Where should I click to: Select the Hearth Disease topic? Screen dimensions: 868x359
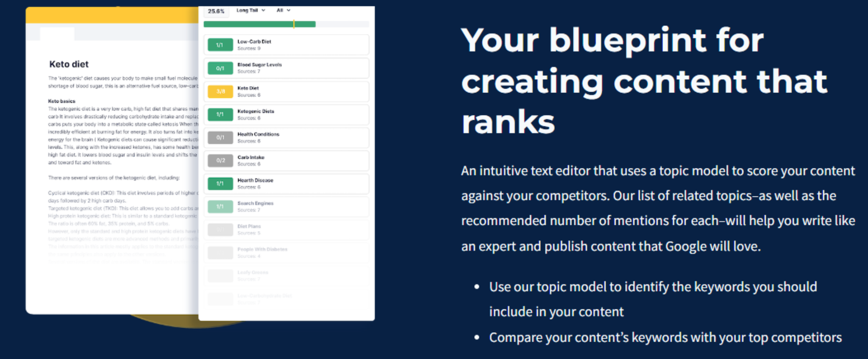(287, 184)
